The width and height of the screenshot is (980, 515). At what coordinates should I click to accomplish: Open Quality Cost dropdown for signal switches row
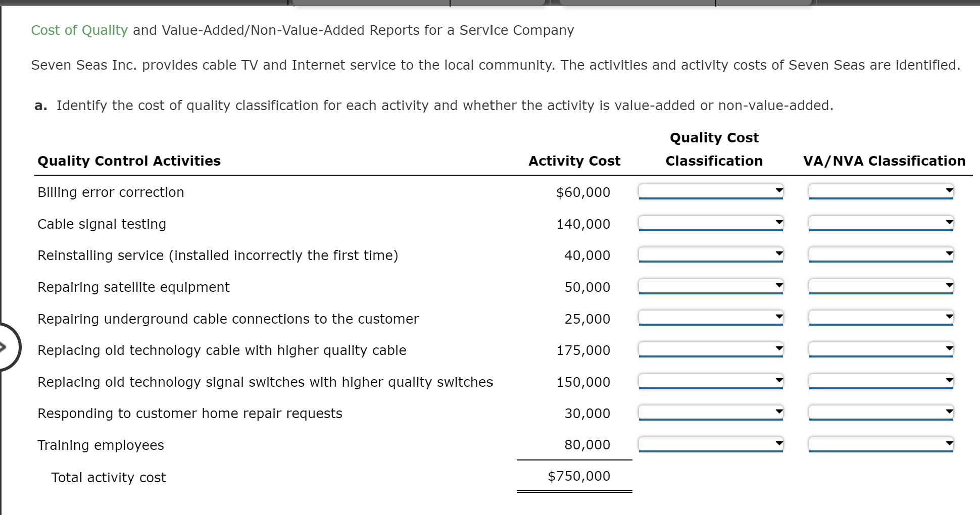pos(711,381)
